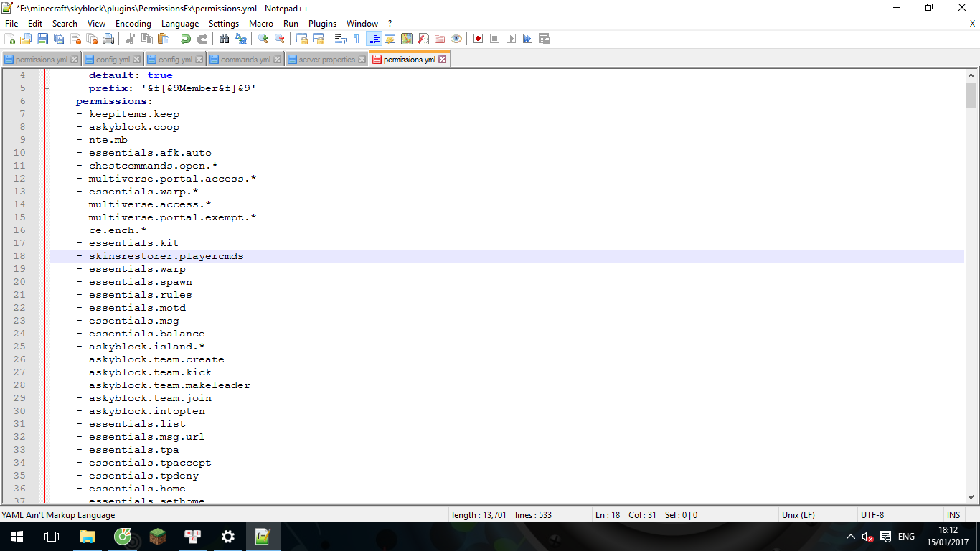980x551 pixels.
Task: Open Find with the binoculars icon
Action: (x=225, y=39)
